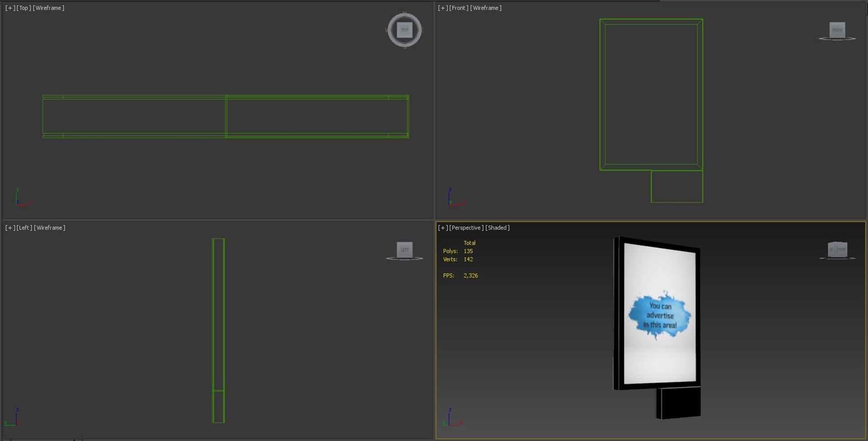Open the [Front] view label menu
The height and width of the screenshot is (441, 868).
pyautogui.click(x=459, y=8)
